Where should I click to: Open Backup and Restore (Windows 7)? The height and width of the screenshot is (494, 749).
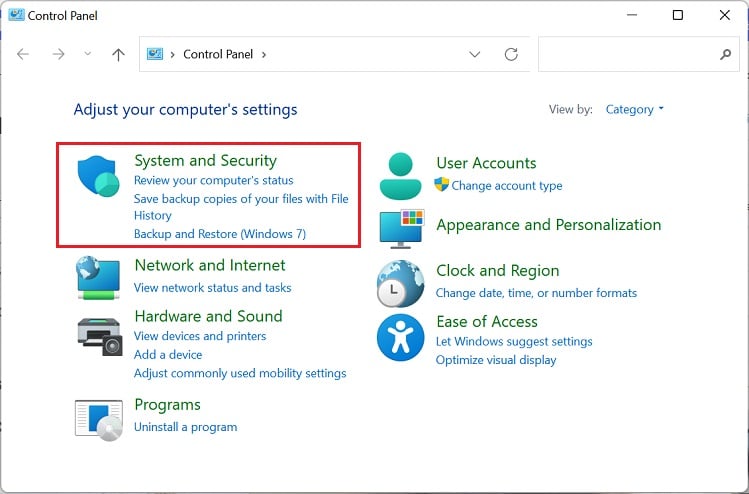(219, 234)
